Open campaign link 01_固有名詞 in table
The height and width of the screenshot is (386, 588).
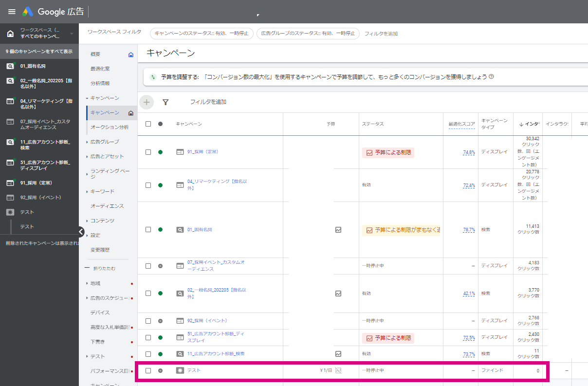(200, 229)
